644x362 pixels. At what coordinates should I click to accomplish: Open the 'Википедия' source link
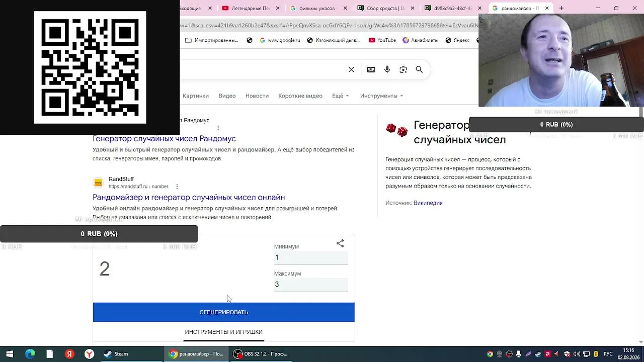click(x=428, y=203)
